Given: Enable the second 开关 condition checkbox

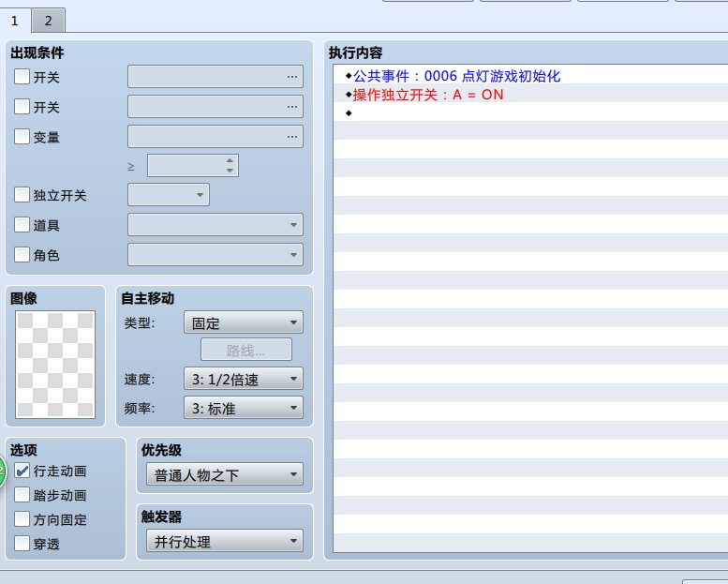Looking at the screenshot, I should [22, 106].
